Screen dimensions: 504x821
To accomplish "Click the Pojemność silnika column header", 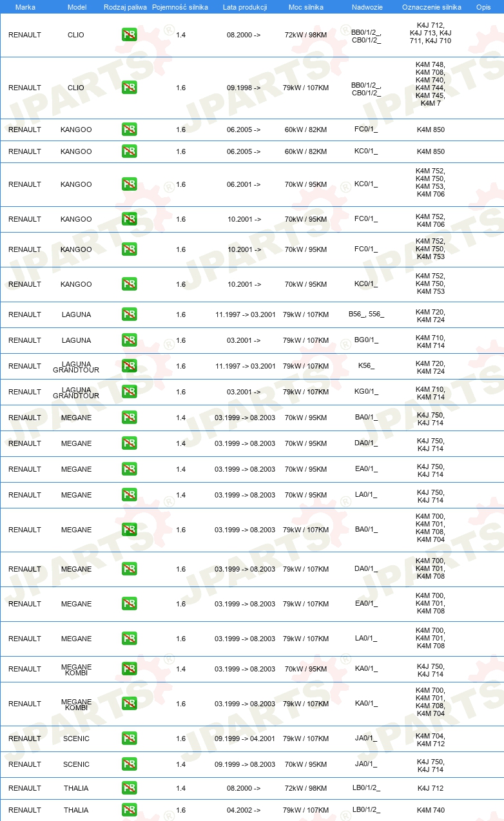I will [180, 7].
